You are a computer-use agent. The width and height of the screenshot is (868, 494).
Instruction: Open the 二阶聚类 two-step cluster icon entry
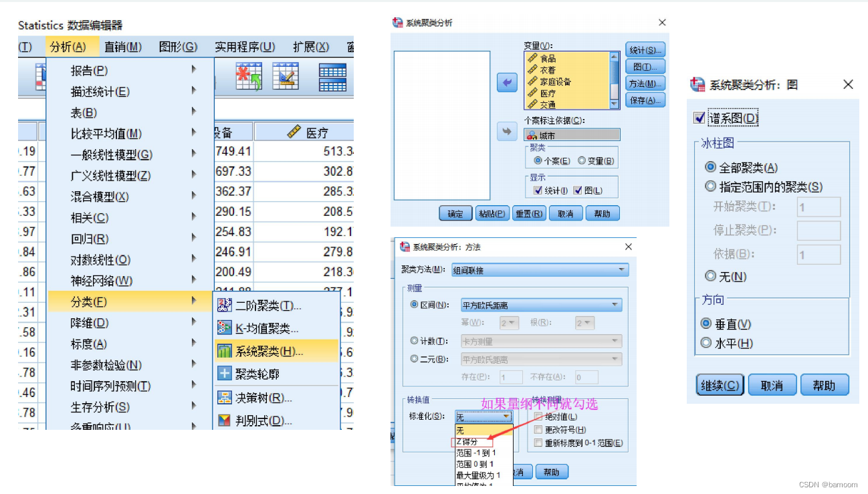[x=225, y=305]
